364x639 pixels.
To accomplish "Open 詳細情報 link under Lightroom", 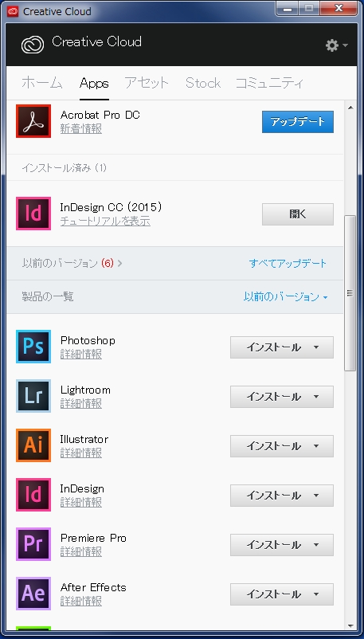I will (x=81, y=403).
